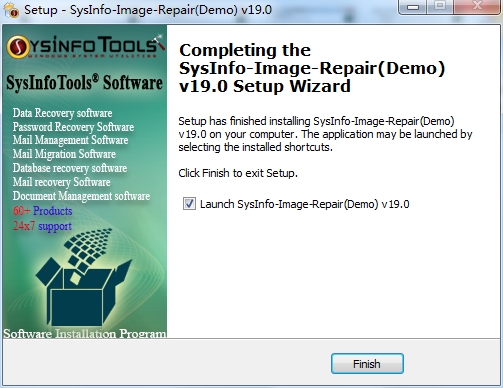Click the SysInfoTools Software heading

(84, 83)
